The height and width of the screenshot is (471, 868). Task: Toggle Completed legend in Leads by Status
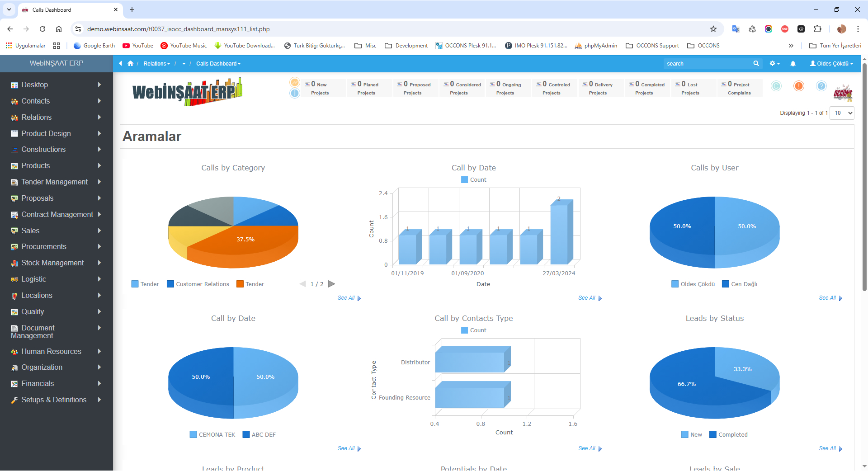[728, 435]
